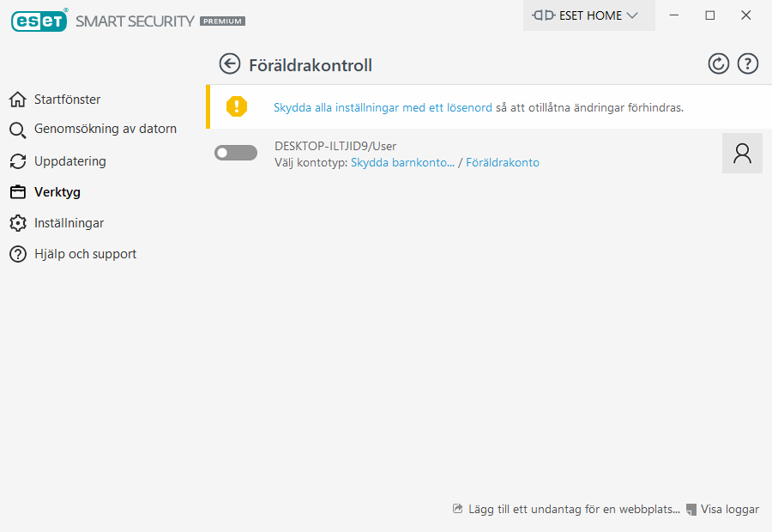This screenshot has height=532, width=772.
Task: Go to Uppdatering in sidebar
Action: (x=69, y=161)
